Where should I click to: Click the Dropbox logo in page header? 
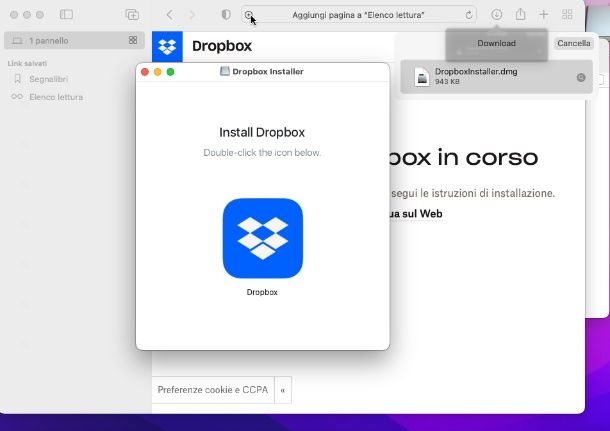point(167,46)
